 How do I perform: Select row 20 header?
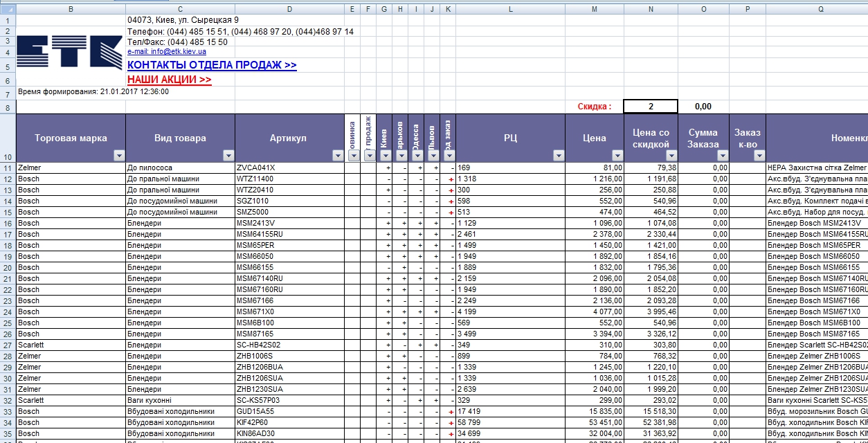click(8, 267)
